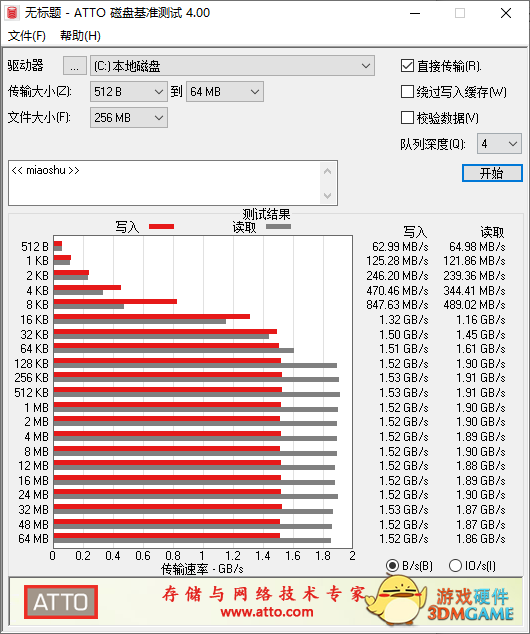This screenshot has width=530, height=634.
Task: Expand the (C:) 本地磁盘 drive dropdown
Action: click(232, 66)
